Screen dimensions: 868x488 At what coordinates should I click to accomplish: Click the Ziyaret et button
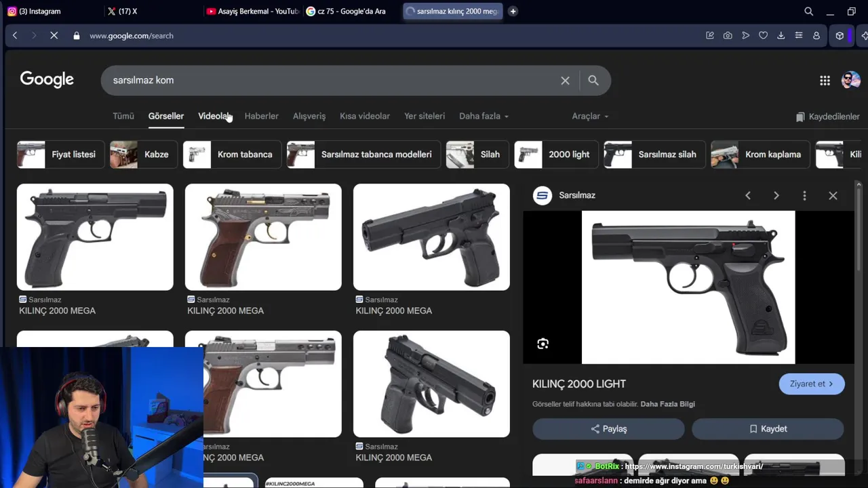(812, 384)
